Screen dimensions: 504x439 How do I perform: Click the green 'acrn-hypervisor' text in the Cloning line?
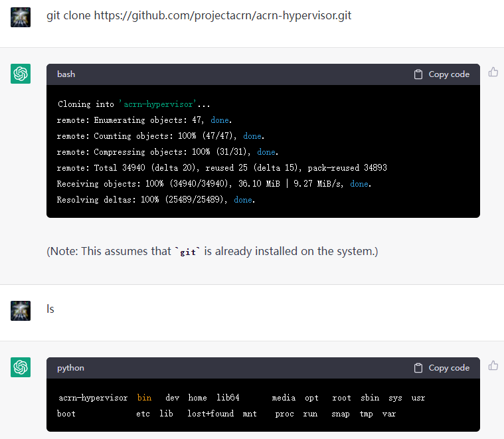157,104
